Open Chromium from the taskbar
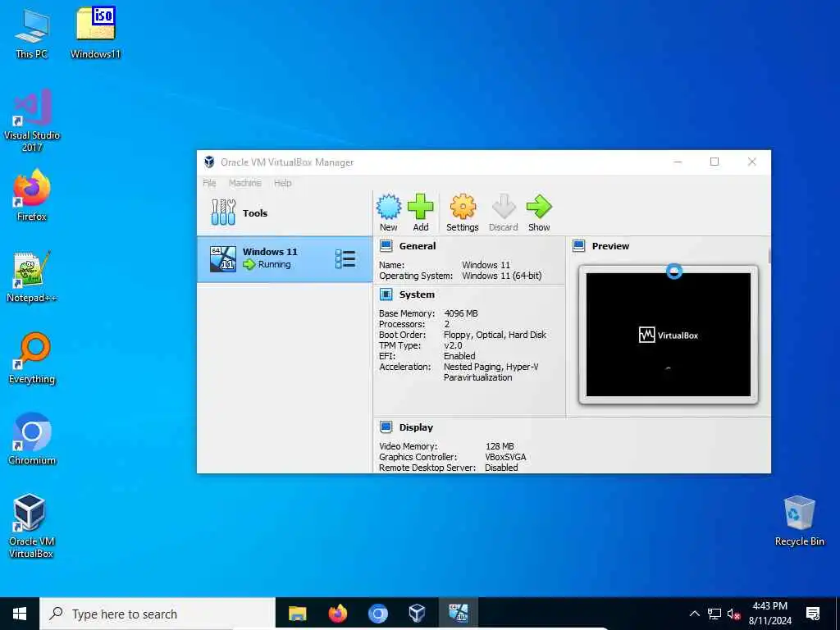The image size is (840, 630). (377, 614)
